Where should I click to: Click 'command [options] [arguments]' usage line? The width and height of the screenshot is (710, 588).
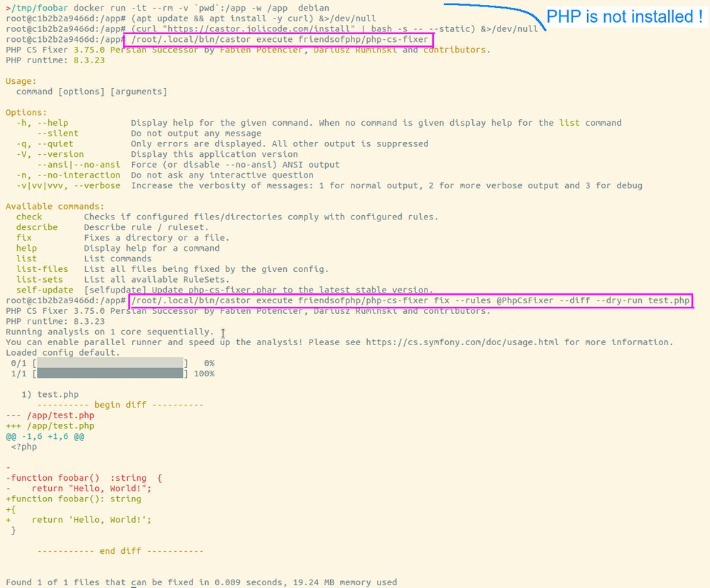[92, 92]
